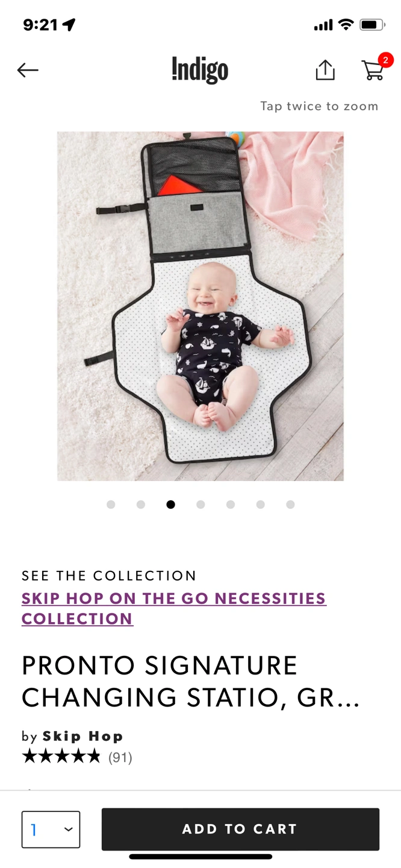Image resolution: width=401 pixels, height=868 pixels.
Task: Open the shopping cart icon
Action: pyautogui.click(x=374, y=69)
